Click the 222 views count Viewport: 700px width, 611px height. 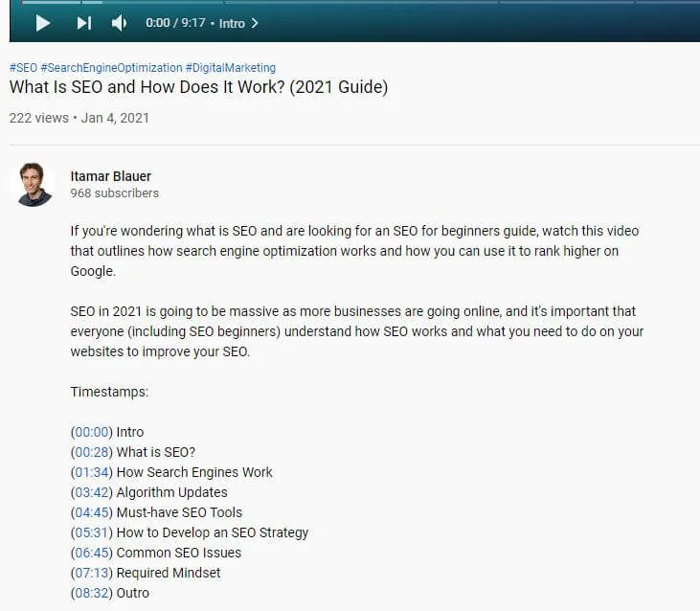[39, 118]
